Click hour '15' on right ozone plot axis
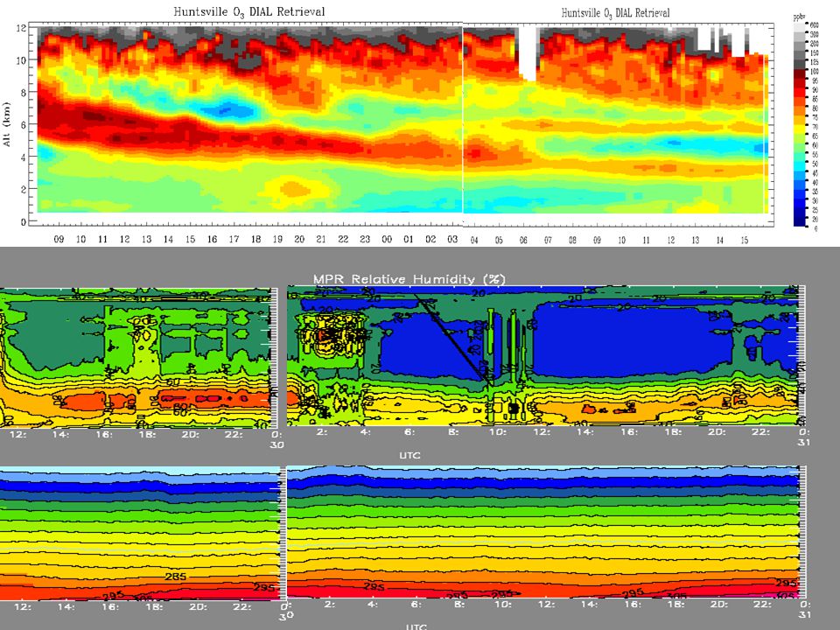840x630 pixels. point(745,241)
